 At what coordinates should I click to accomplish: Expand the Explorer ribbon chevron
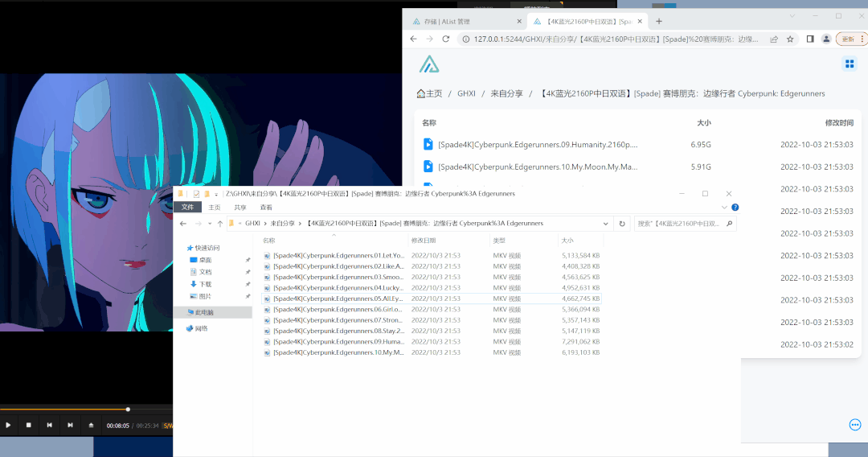click(x=724, y=207)
